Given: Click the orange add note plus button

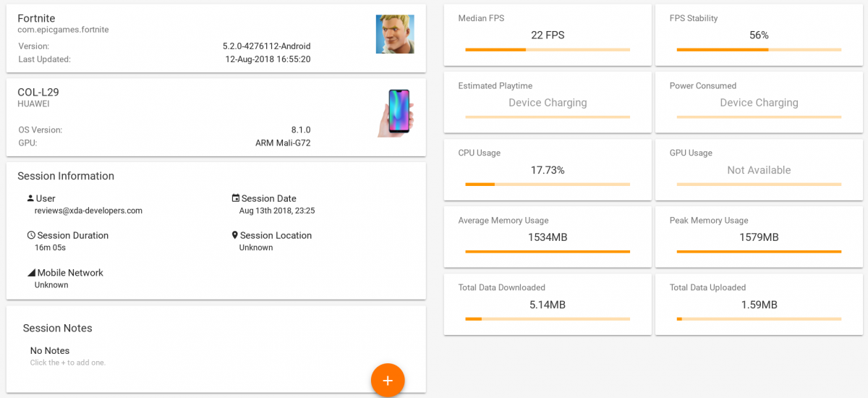Looking at the screenshot, I should pyautogui.click(x=388, y=380).
